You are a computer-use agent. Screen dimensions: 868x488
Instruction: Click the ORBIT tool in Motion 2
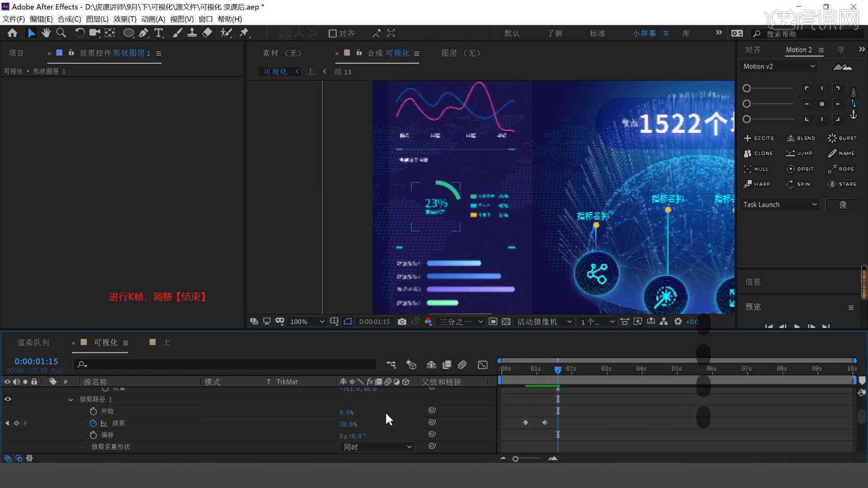(800, 169)
